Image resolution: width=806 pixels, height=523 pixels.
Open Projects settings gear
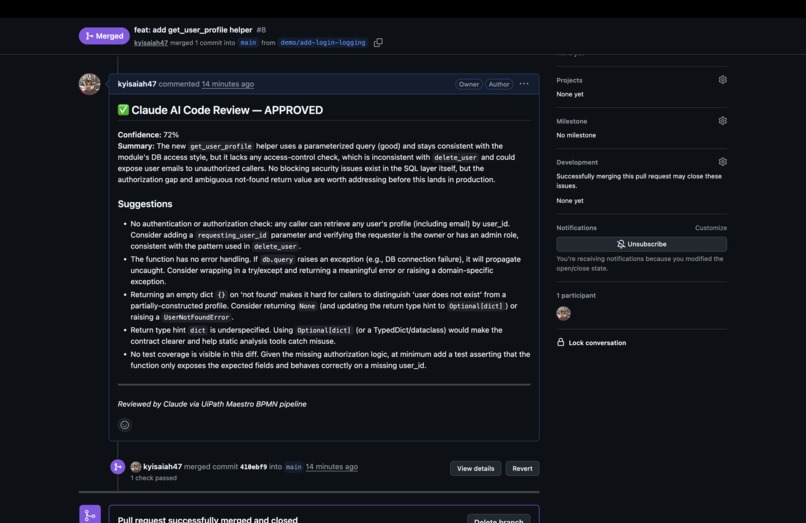722,80
